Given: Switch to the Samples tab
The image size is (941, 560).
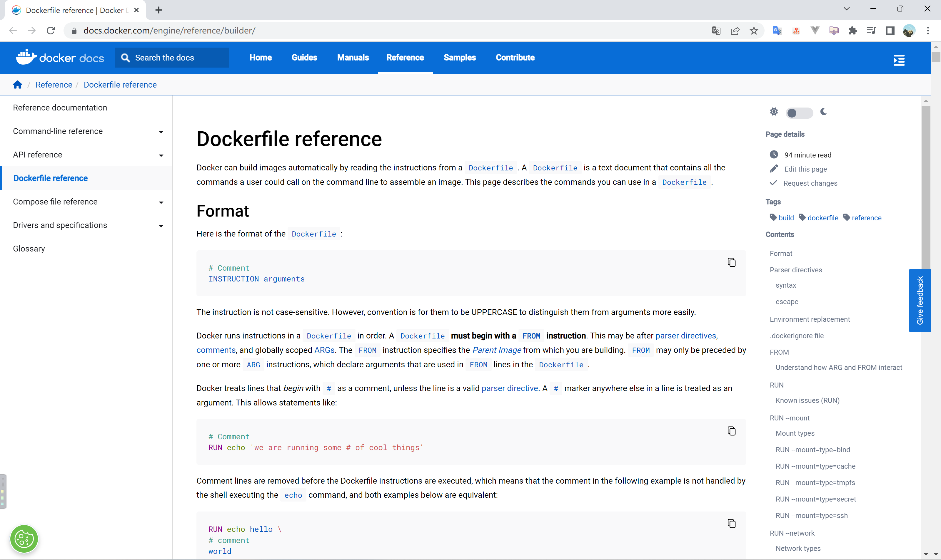Looking at the screenshot, I should click(x=460, y=57).
